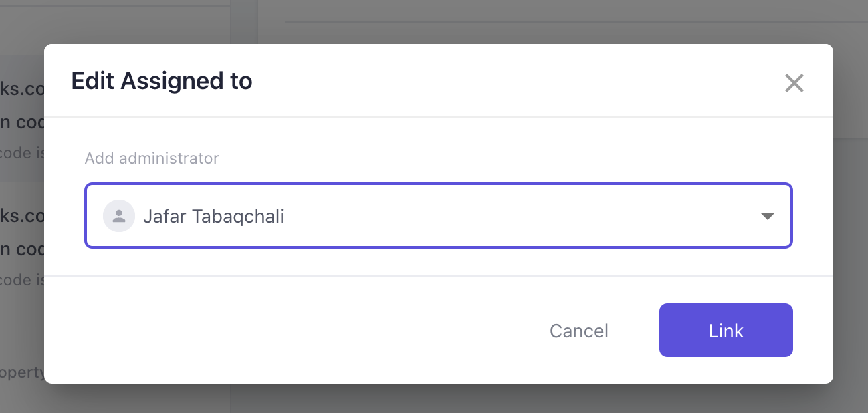Click the Add administrator field label

click(x=152, y=158)
